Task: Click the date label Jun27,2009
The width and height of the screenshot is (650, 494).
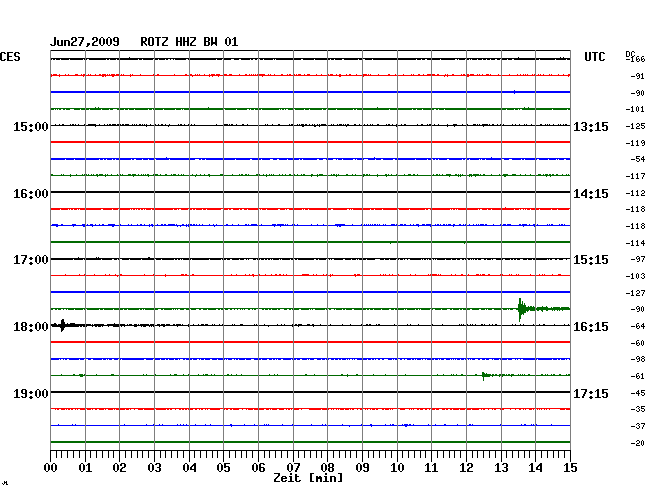Action: (x=85, y=42)
